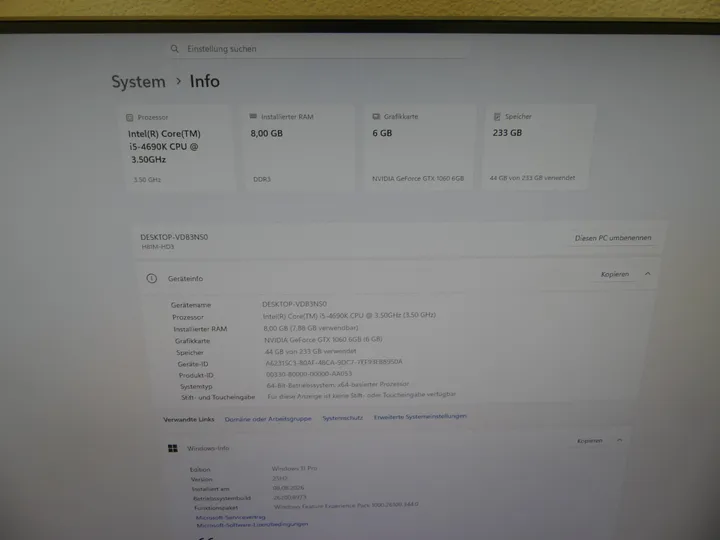Collapse the Geräteinfo section chevron

tap(647, 274)
